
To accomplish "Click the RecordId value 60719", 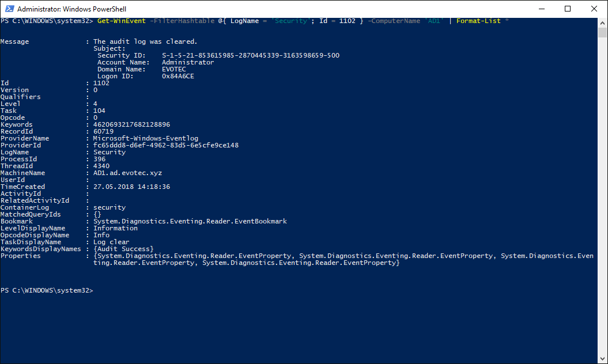I will pos(104,131).
